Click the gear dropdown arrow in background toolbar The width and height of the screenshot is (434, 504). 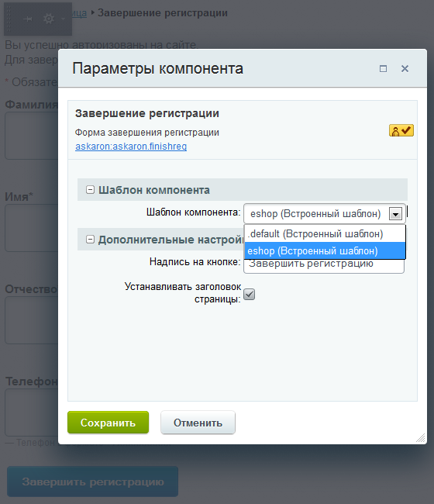[x=64, y=19]
